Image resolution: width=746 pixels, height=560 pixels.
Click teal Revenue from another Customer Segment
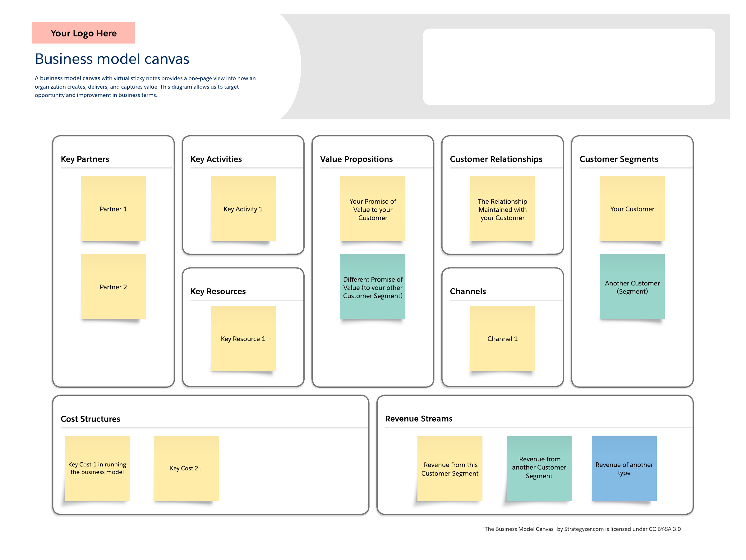pos(539,468)
